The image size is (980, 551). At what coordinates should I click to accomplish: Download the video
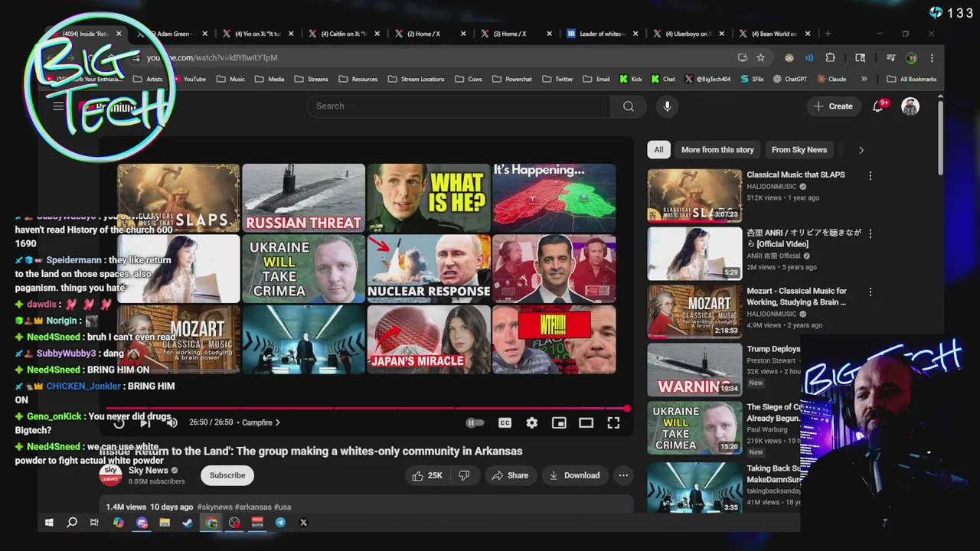point(574,475)
